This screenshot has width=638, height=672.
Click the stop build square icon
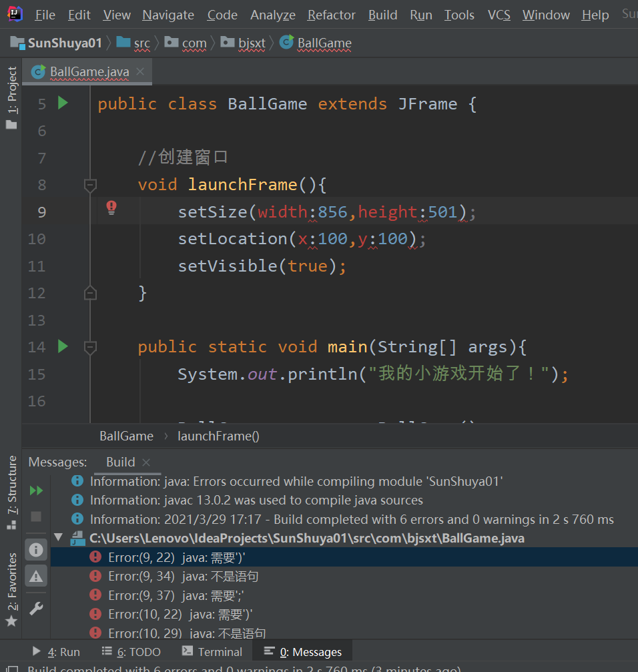pos(36,517)
